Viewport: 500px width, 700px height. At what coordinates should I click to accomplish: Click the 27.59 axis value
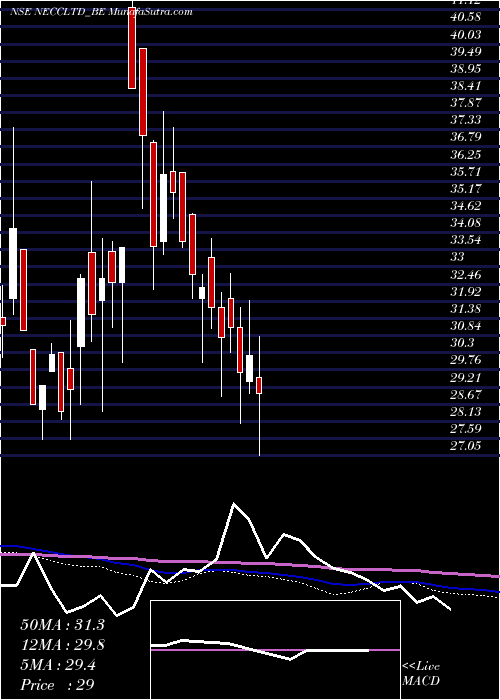coord(467,429)
